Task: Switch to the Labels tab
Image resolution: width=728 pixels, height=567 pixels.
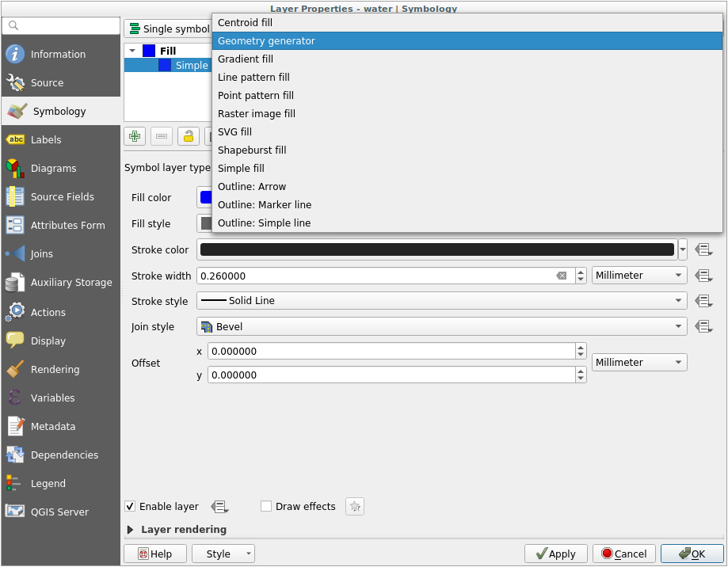Action: point(46,140)
